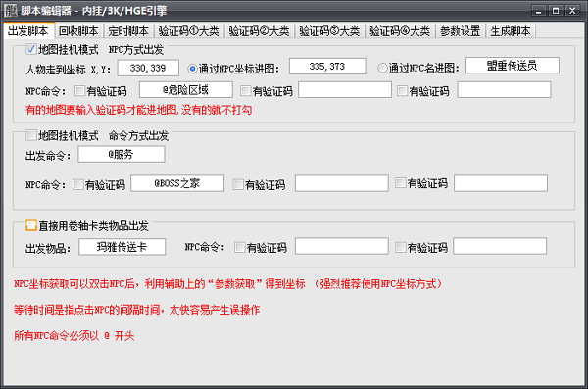Tick the third 有验证码 in NPC方式出发 group
This screenshot has height=389, width=588.
402,91
